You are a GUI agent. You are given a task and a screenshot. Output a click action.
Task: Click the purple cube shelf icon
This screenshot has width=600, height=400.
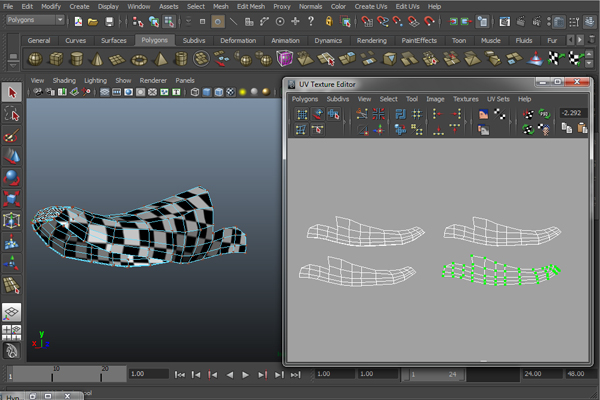point(284,59)
